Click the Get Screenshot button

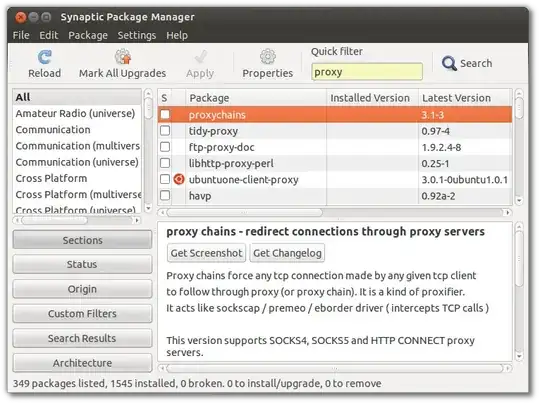coord(206,253)
